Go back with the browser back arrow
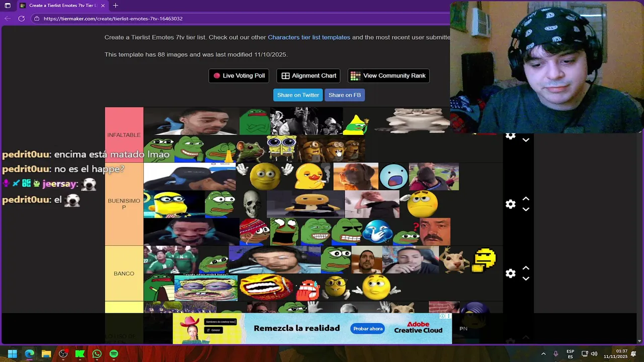The width and height of the screenshot is (644, 362). tap(7, 19)
